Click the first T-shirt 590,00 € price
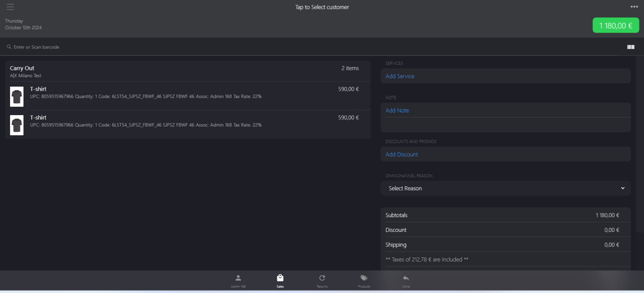644x293 pixels. [x=348, y=89]
